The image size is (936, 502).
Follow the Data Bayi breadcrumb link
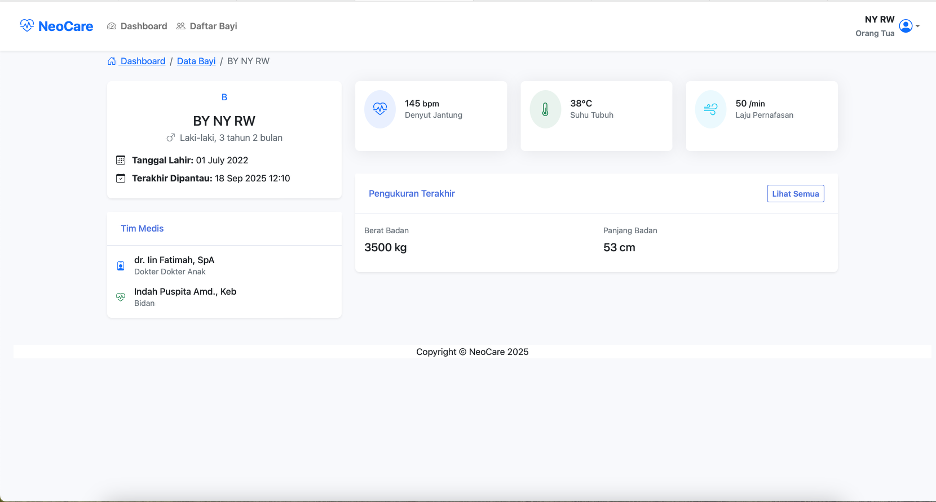coord(196,61)
